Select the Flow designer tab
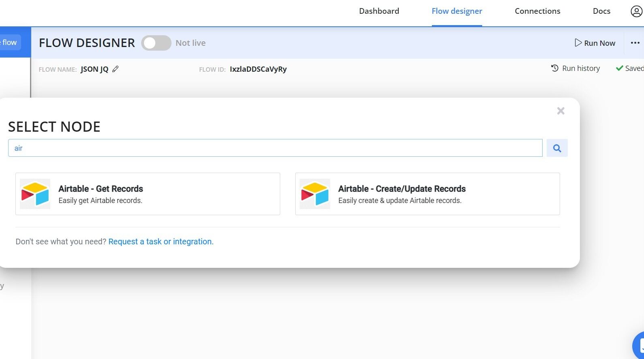The image size is (644, 359). click(x=457, y=11)
